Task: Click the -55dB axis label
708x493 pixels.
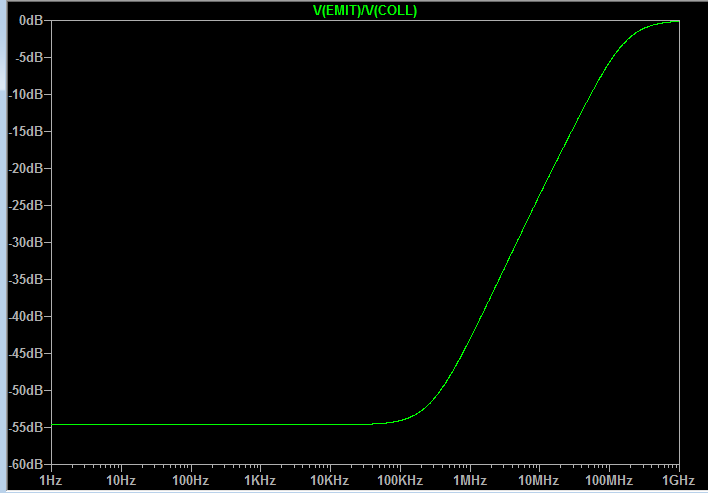Action: click(26, 427)
